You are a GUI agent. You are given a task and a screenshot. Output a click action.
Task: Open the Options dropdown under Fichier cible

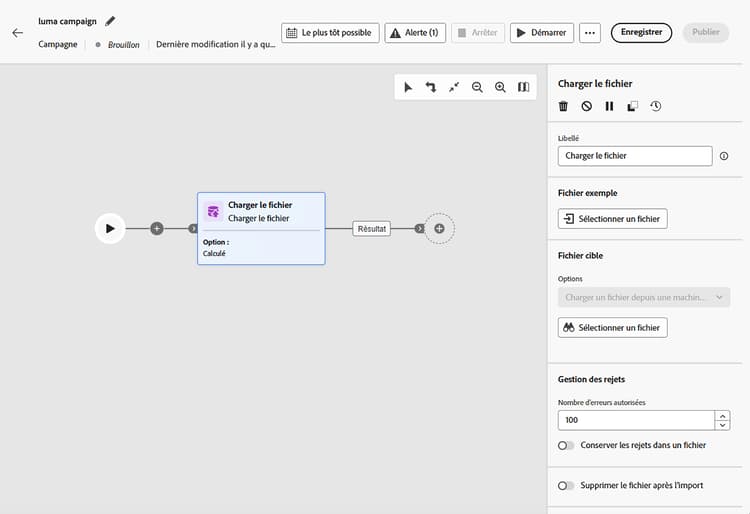644,297
